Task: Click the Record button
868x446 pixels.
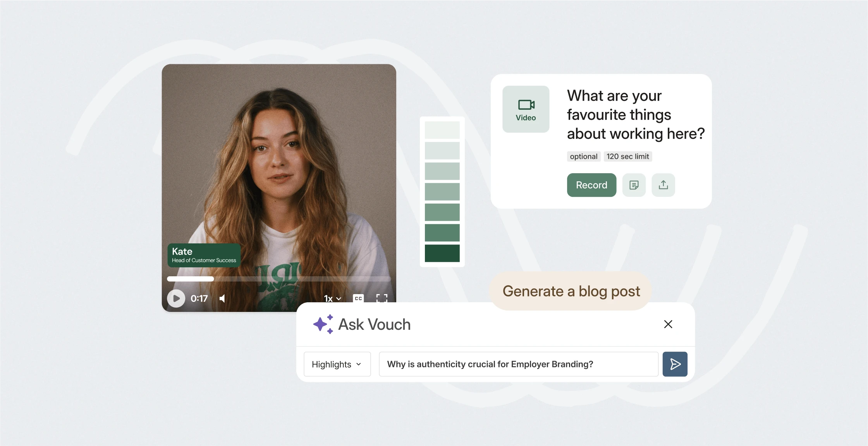Action: pyautogui.click(x=591, y=185)
